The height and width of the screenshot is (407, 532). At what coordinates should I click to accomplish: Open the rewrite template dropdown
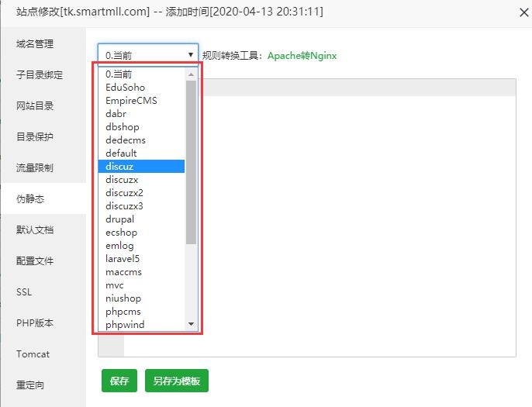click(x=147, y=55)
